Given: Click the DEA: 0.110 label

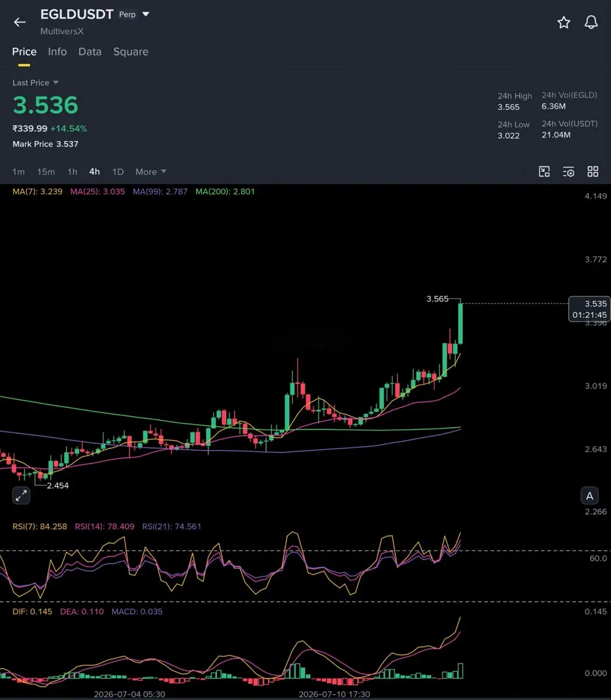Looking at the screenshot, I should click(82, 611).
